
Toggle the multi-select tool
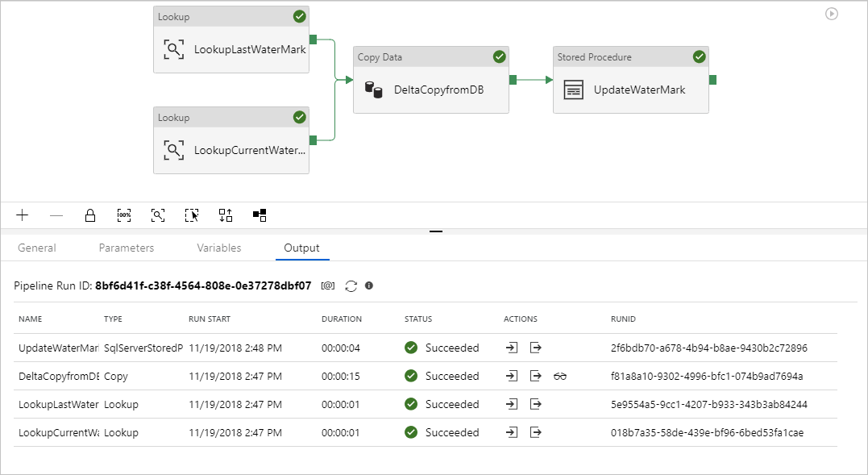tap(192, 215)
